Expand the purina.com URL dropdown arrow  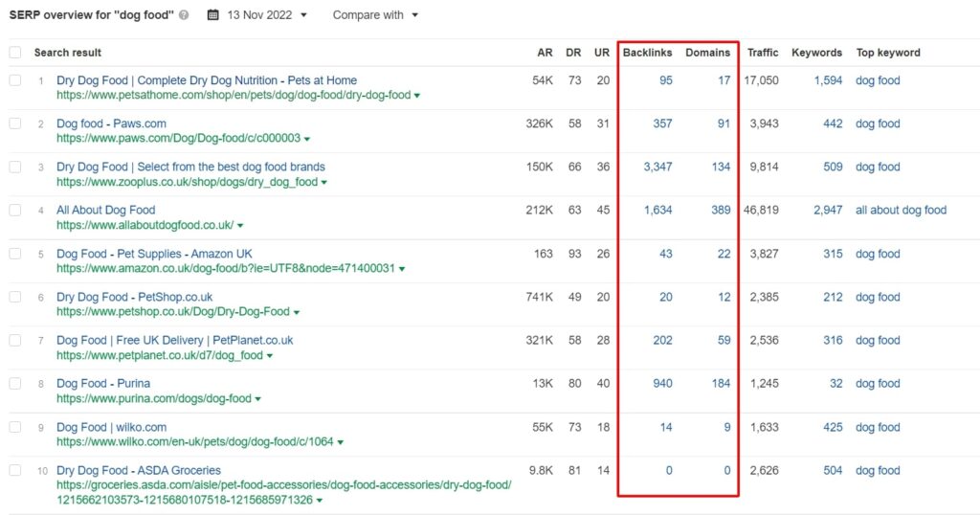(x=257, y=399)
